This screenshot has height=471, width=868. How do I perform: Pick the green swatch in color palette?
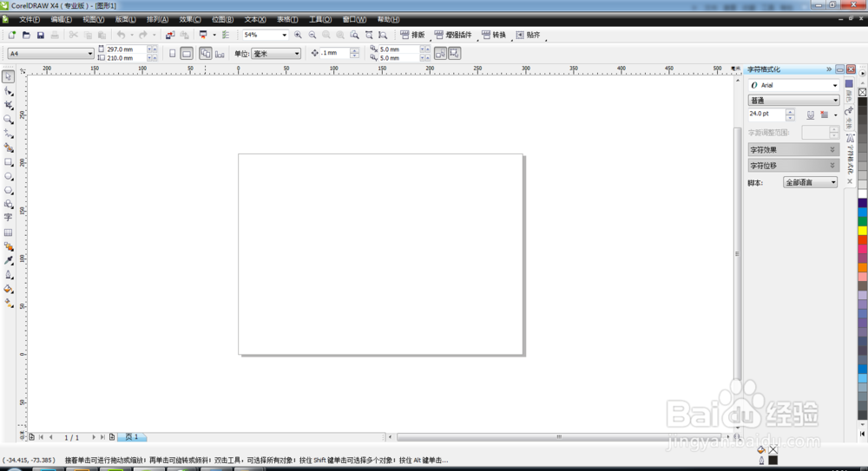(863, 221)
